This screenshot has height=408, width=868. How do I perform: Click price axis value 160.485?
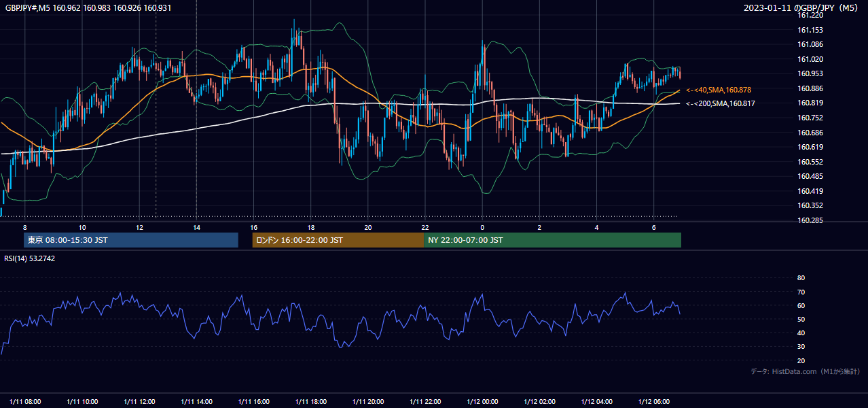(x=810, y=176)
